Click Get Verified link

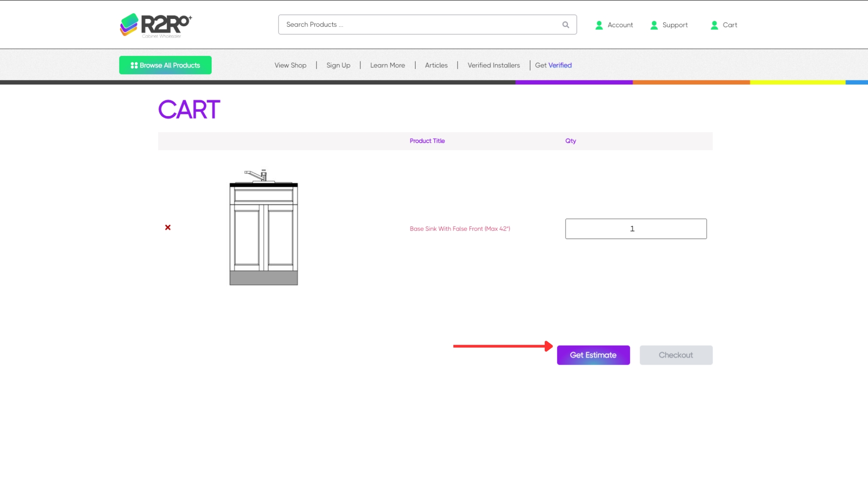point(553,66)
